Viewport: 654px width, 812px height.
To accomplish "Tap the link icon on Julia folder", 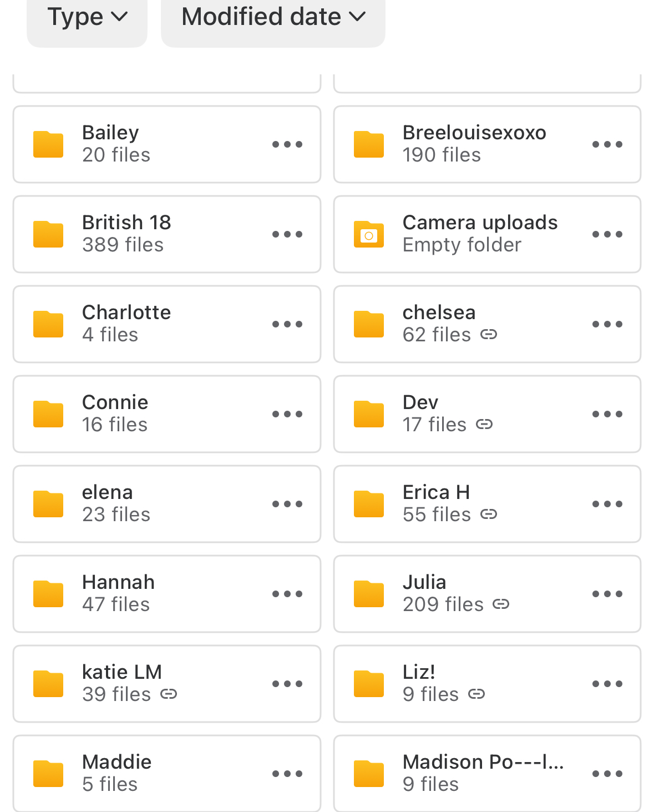I will (x=501, y=604).
